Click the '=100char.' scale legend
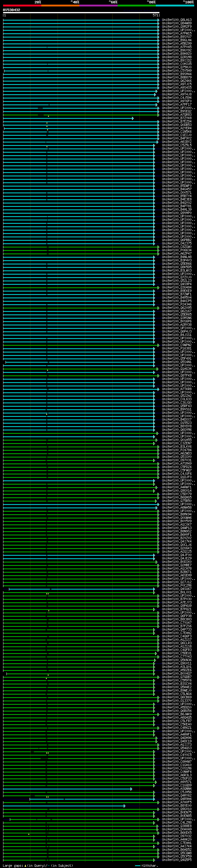The height and width of the screenshot is (868, 197). pyautogui.click(x=146, y=866)
